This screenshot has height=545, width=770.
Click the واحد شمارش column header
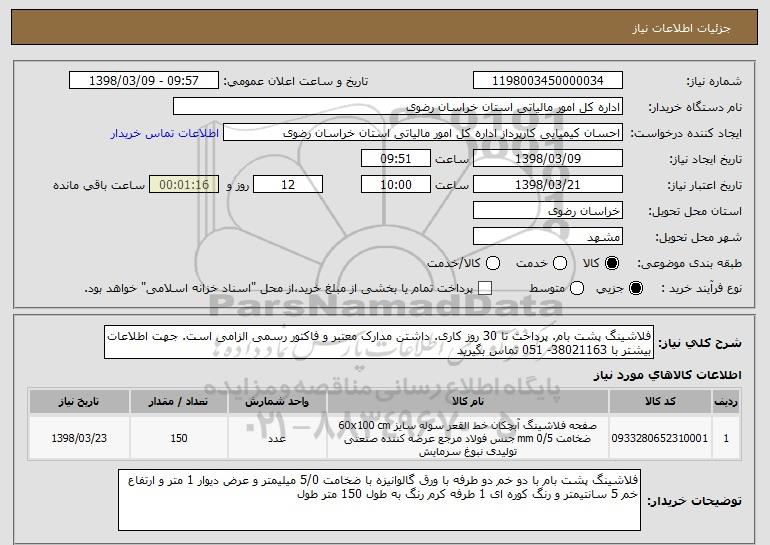[277, 402]
